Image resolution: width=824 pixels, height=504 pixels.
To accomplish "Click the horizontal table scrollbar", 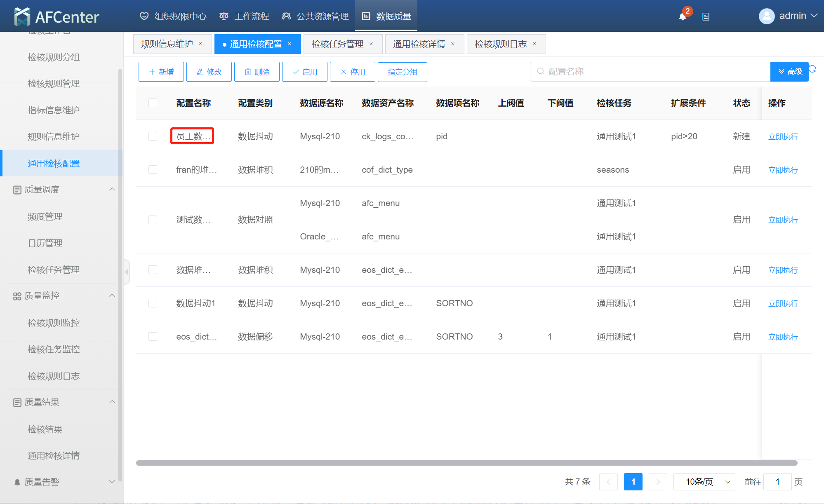I will pos(466,463).
